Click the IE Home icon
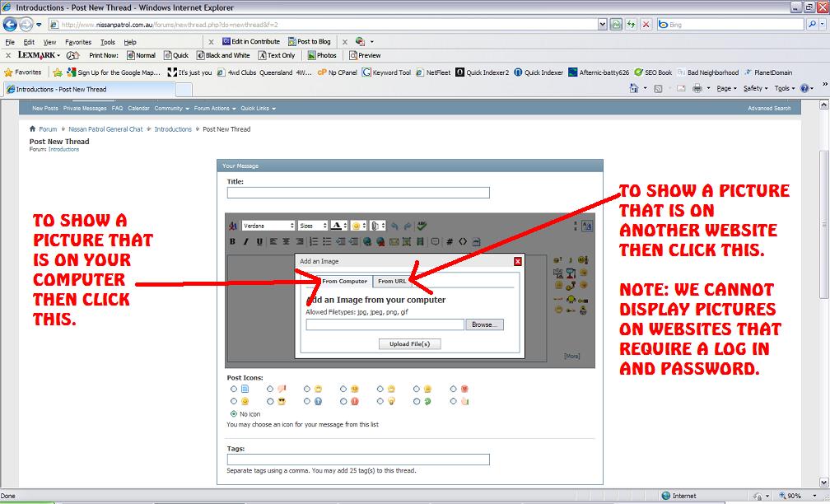The height and width of the screenshot is (504, 830). click(x=634, y=88)
